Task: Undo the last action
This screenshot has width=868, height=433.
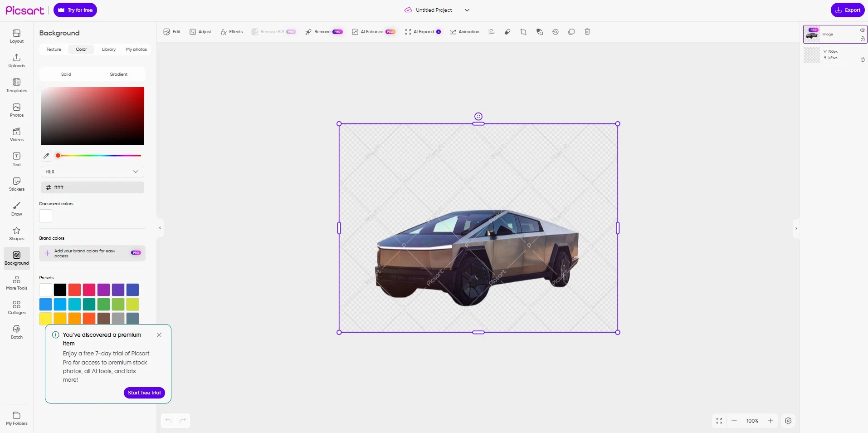Action: pyautogui.click(x=168, y=421)
